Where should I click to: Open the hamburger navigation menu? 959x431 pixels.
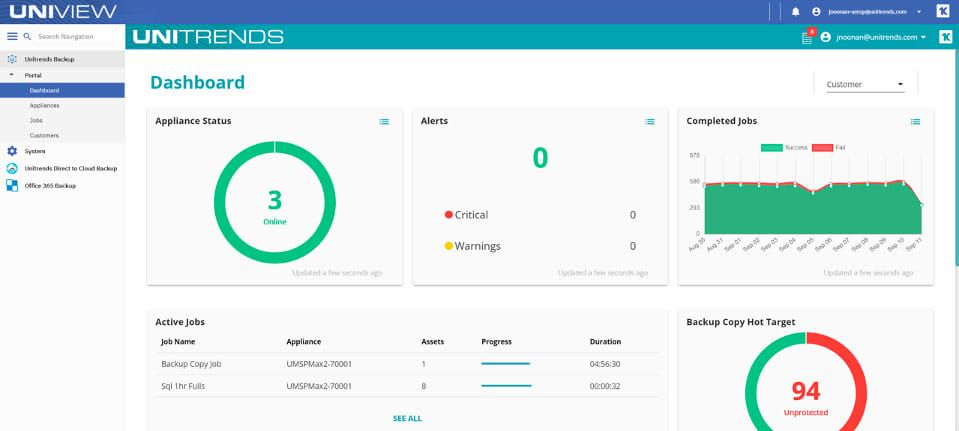[12, 37]
